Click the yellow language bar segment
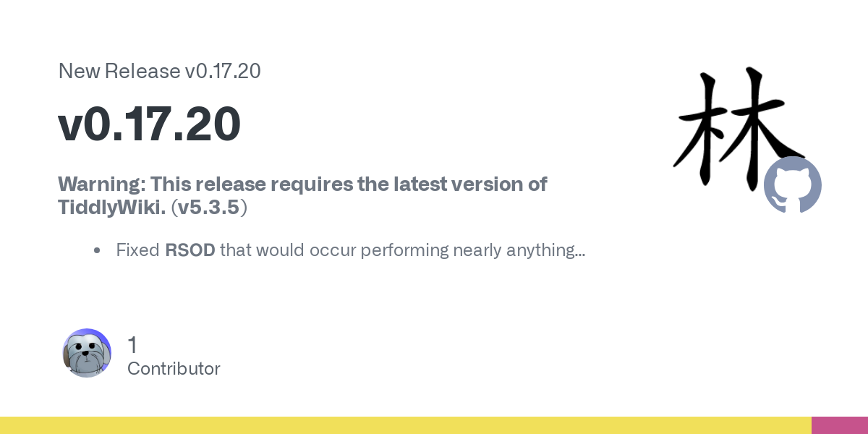The height and width of the screenshot is (434, 868). 406,425
